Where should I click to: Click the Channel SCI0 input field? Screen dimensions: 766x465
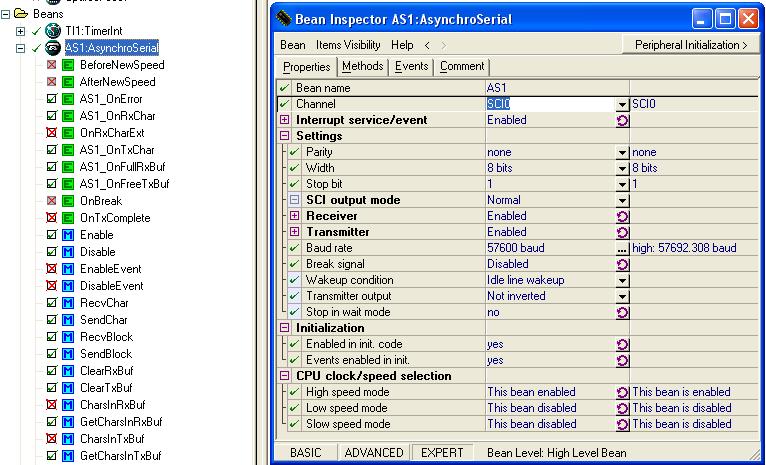[550, 105]
